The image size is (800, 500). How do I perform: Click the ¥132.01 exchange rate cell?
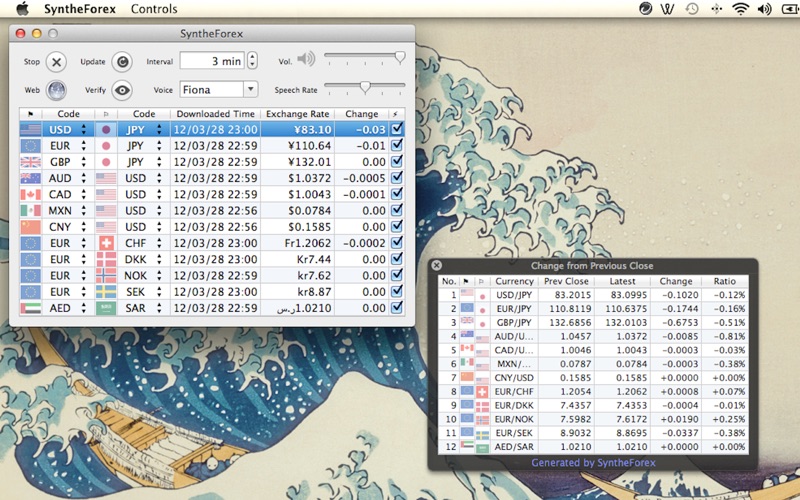pyautogui.click(x=297, y=162)
